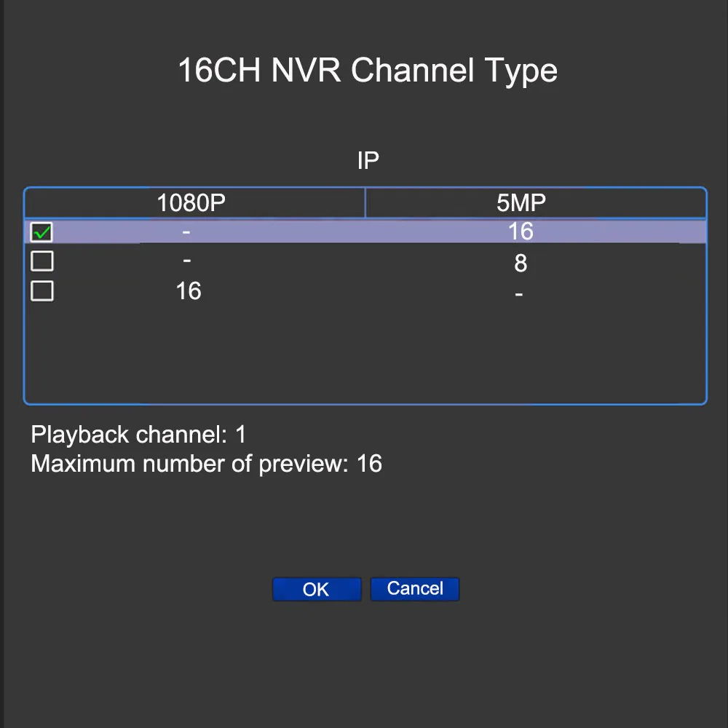This screenshot has height=728, width=728.
Task: Uncheck the currently selected first channel mode
Action: 41,232
